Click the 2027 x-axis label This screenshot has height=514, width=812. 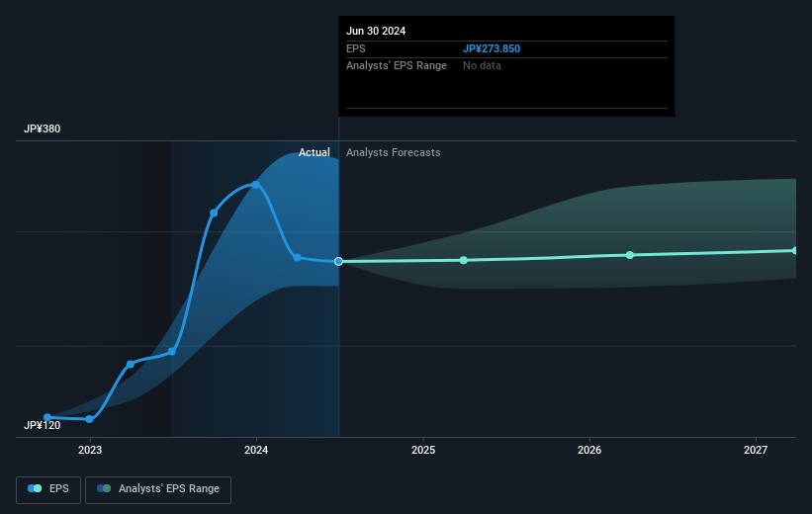tap(756, 451)
